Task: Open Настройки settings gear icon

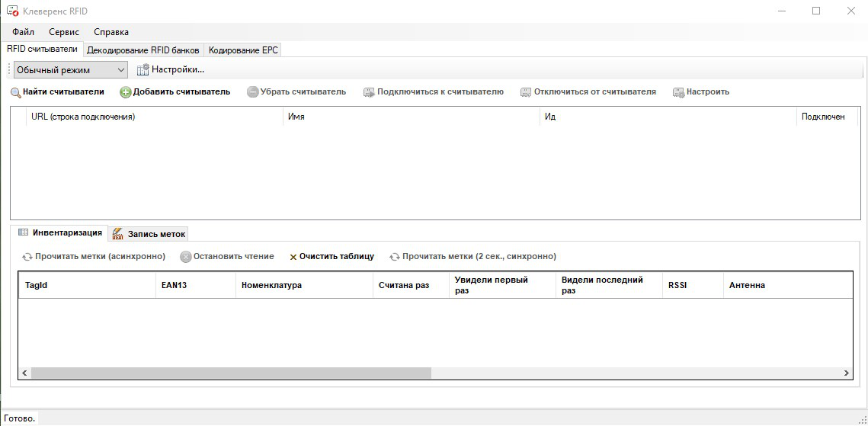Action: click(x=143, y=70)
